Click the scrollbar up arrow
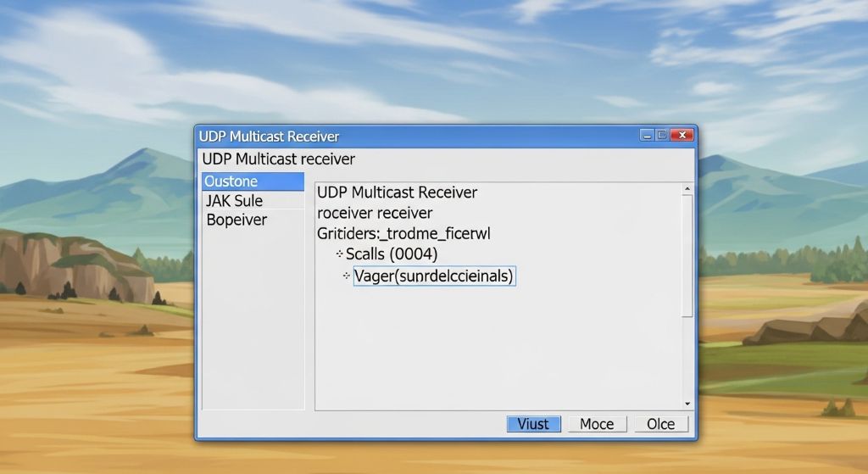Image resolution: width=868 pixels, height=474 pixels. 687,189
